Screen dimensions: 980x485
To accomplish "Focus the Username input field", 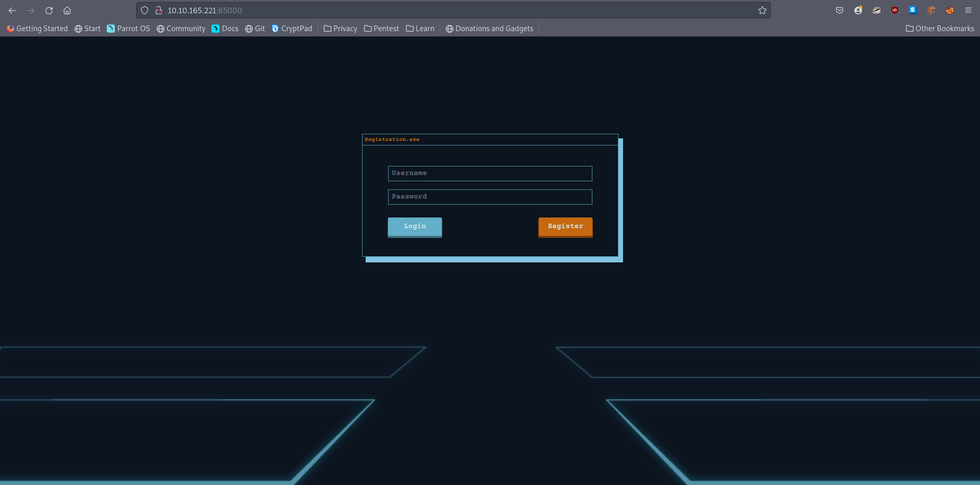I will click(490, 174).
